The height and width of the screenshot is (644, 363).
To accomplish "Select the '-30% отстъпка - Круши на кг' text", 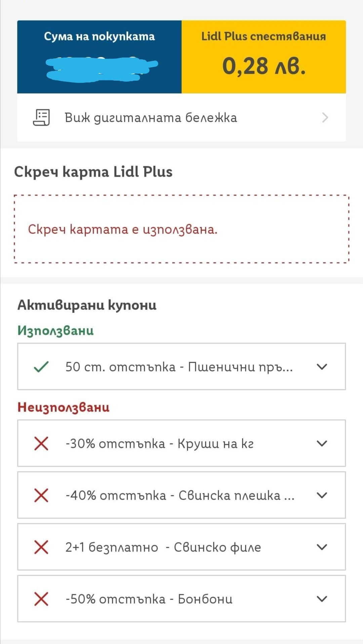I will click(x=159, y=443).
